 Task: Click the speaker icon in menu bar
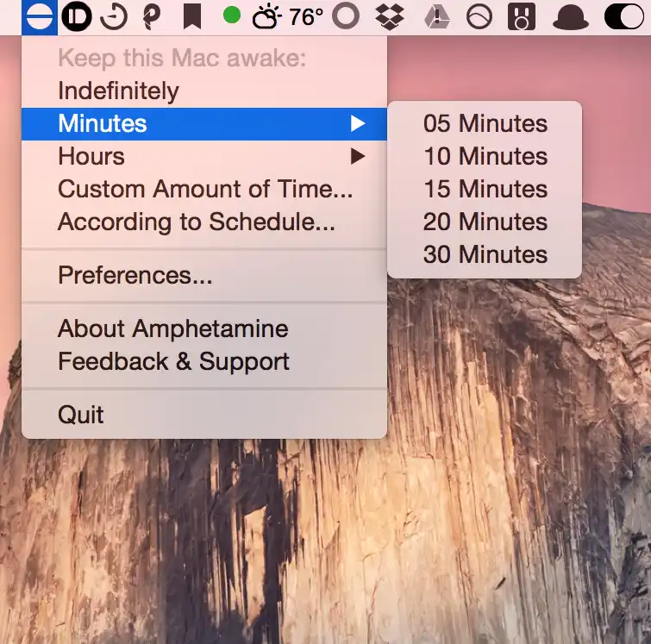click(523, 16)
